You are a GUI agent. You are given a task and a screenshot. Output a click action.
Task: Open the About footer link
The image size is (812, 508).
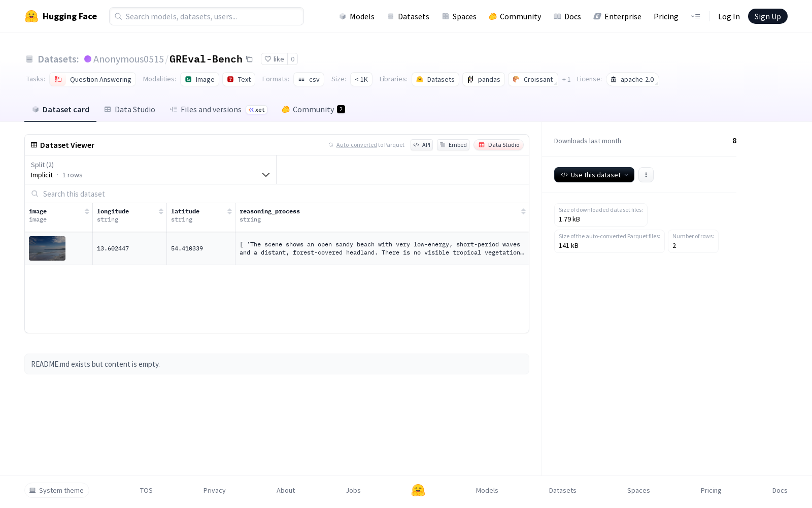(x=286, y=490)
